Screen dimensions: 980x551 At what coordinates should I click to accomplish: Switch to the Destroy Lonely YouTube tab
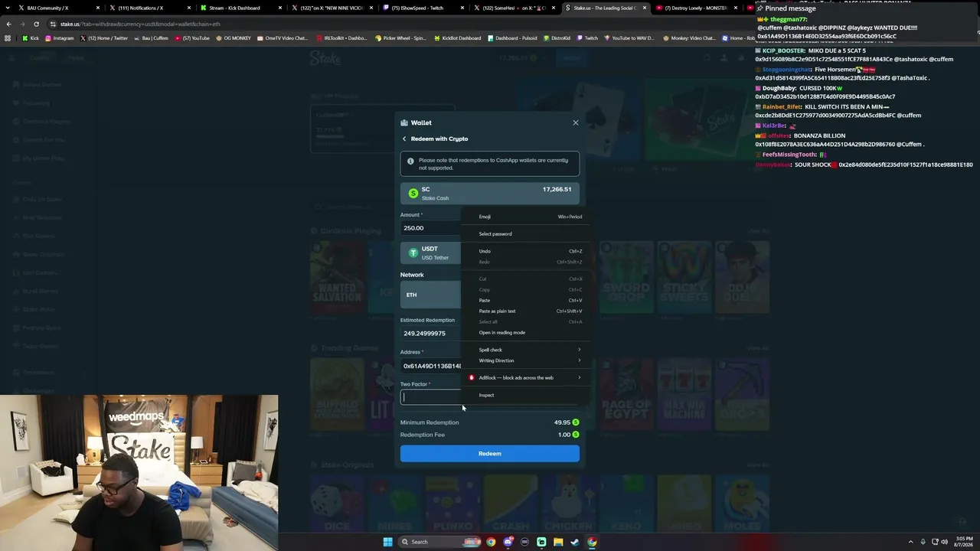click(x=696, y=8)
